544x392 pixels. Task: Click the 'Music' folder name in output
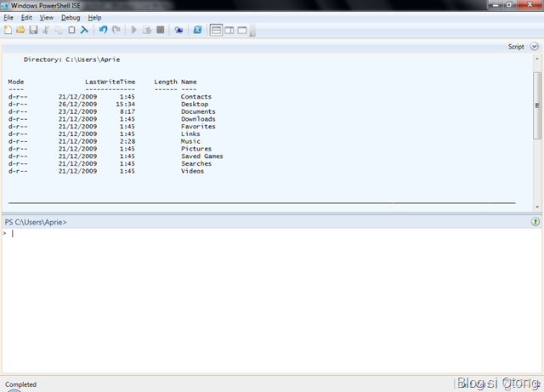coord(190,142)
